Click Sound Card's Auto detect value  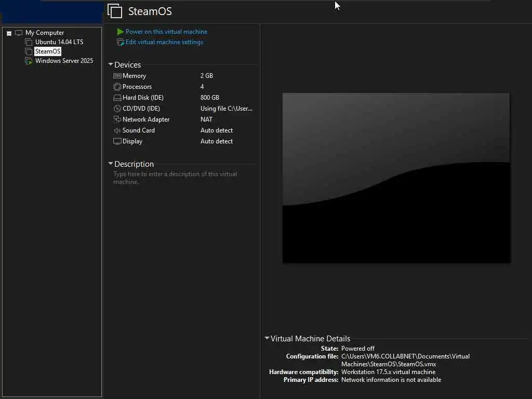tap(217, 130)
